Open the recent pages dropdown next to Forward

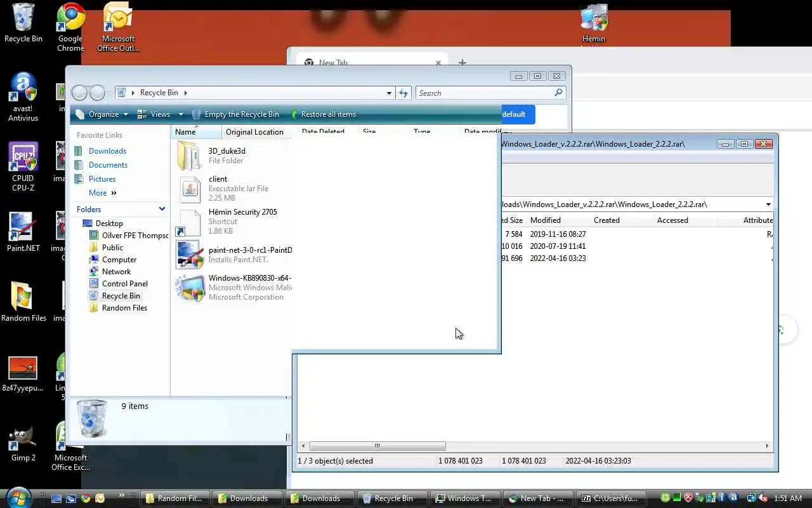click(x=110, y=93)
